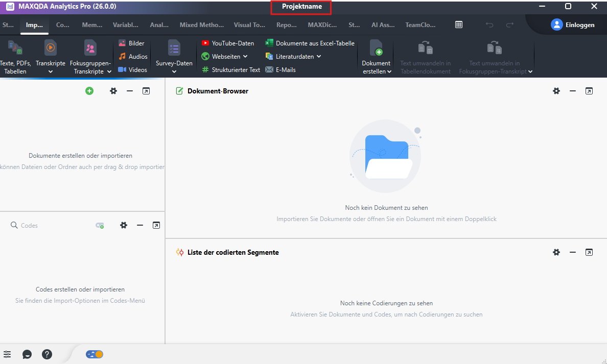Open the feedback chat bubble icon
Screen dimensions: 607x364
(x=27, y=354)
